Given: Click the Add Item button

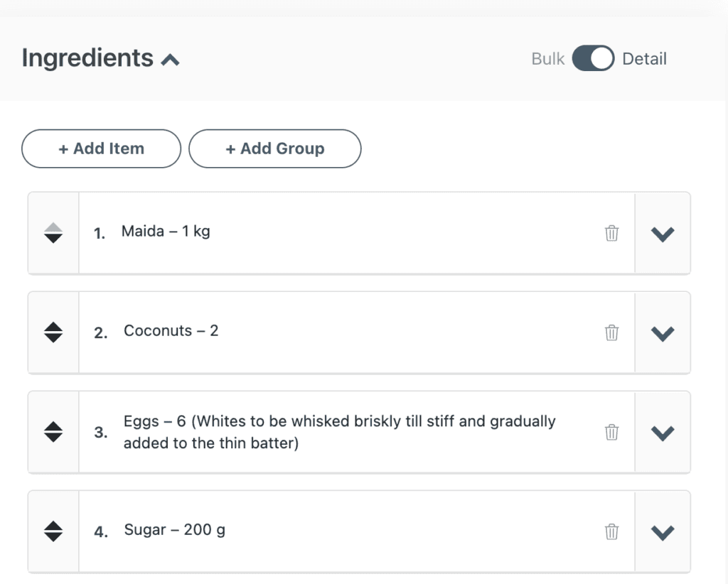Looking at the screenshot, I should pos(101,148).
